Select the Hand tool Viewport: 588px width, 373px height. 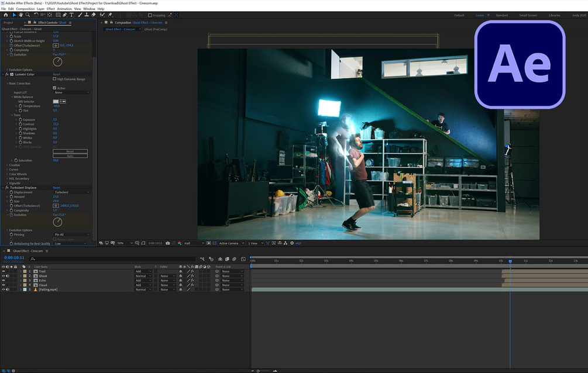[20, 15]
